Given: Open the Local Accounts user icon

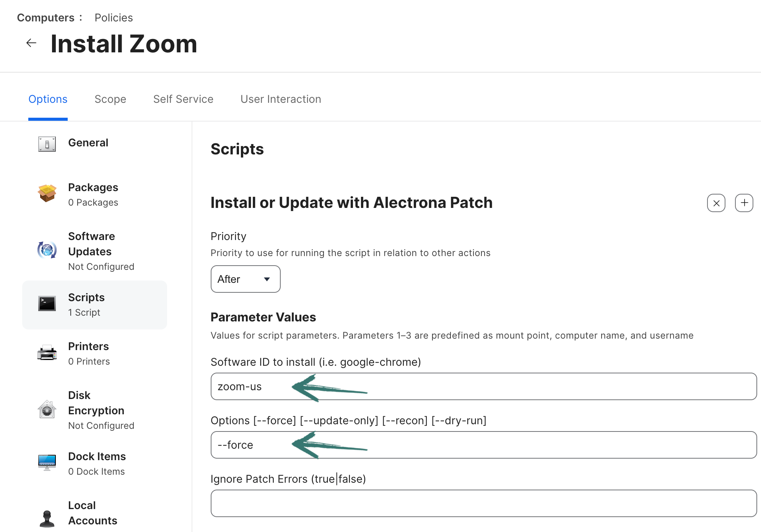Looking at the screenshot, I should (x=47, y=518).
